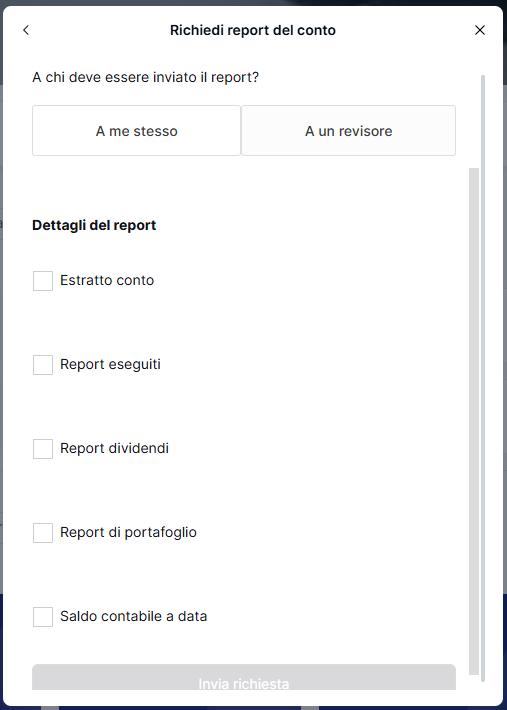Screen dimensions: 507x710
Task: Select the A me stesso option
Action: pyautogui.click(x=136, y=131)
